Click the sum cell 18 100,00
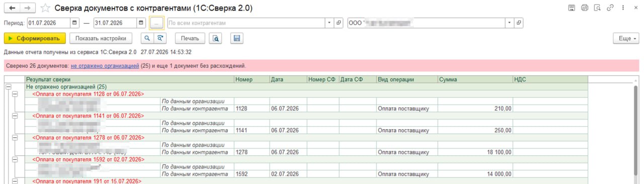The width and height of the screenshot is (644, 184). click(475, 152)
